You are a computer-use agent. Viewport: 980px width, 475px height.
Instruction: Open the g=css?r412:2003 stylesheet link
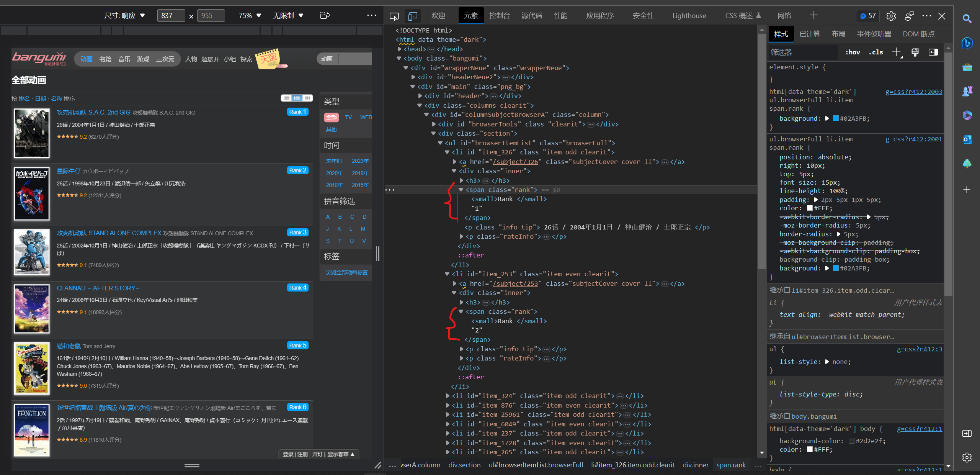tap(913, 92)
